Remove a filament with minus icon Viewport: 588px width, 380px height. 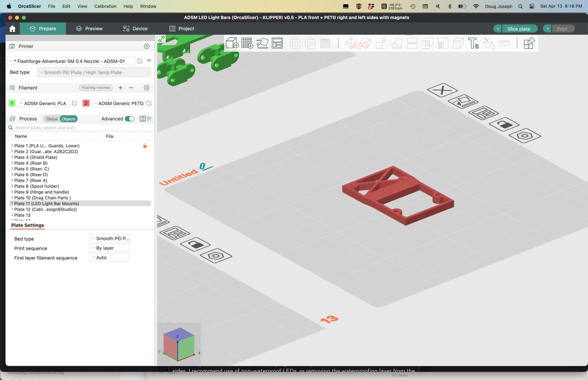pyautogui.click(x=131, y=88)
